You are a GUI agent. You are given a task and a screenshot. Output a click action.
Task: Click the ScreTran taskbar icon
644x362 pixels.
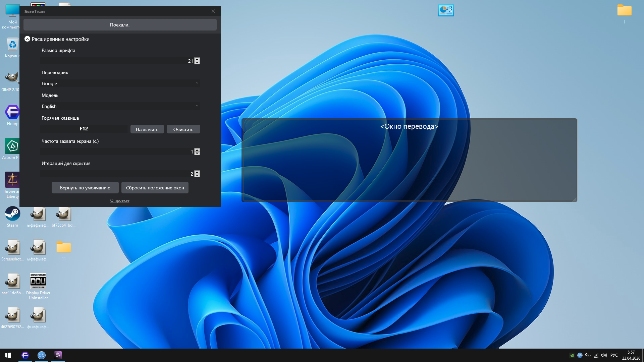[58, 355]
